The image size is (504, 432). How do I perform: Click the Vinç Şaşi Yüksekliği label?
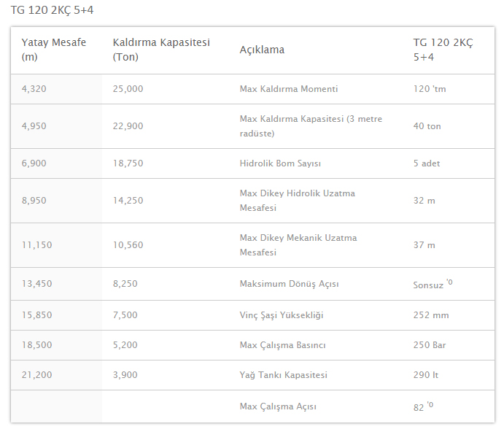click(x=282, y=315)
